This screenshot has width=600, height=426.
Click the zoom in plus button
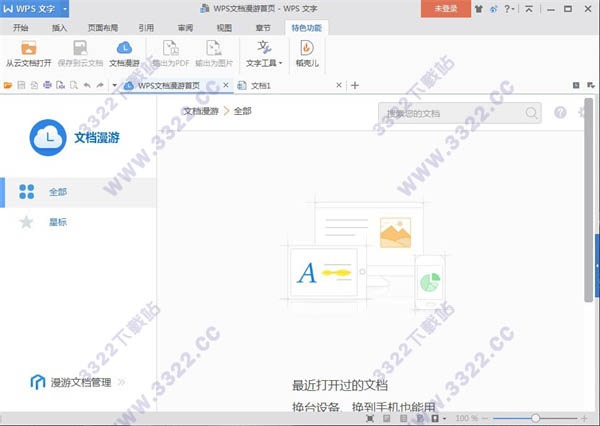click(584, 418)
